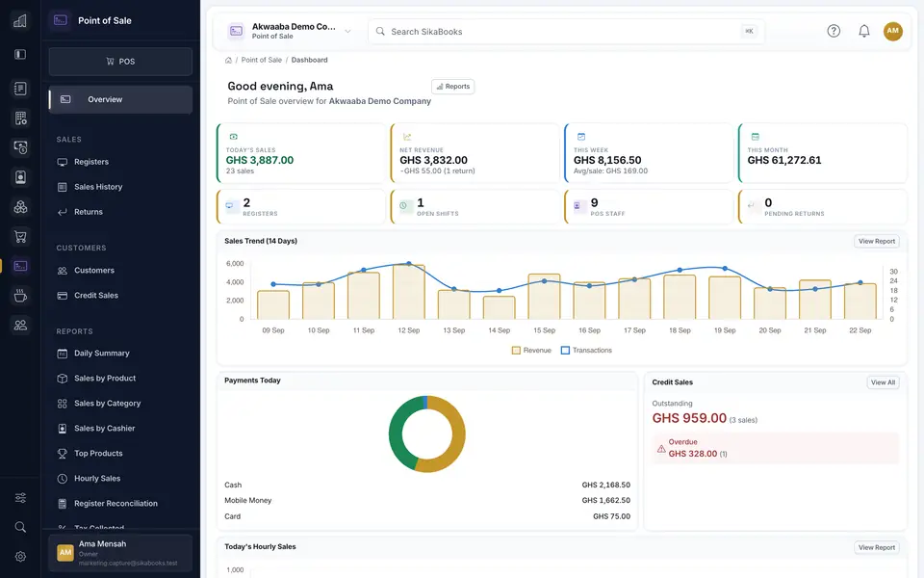Image resolution: width=924 pixels, height=578 pixels.
Task: Click the This Month calendar icon
Action: tap(755, 137)
